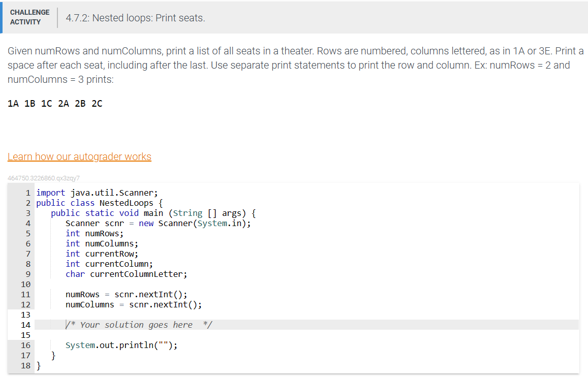The width and height of the screenshot is (588, 377).
Task: Click the currentRow declaration on line 7
Action: pos(102,254)
